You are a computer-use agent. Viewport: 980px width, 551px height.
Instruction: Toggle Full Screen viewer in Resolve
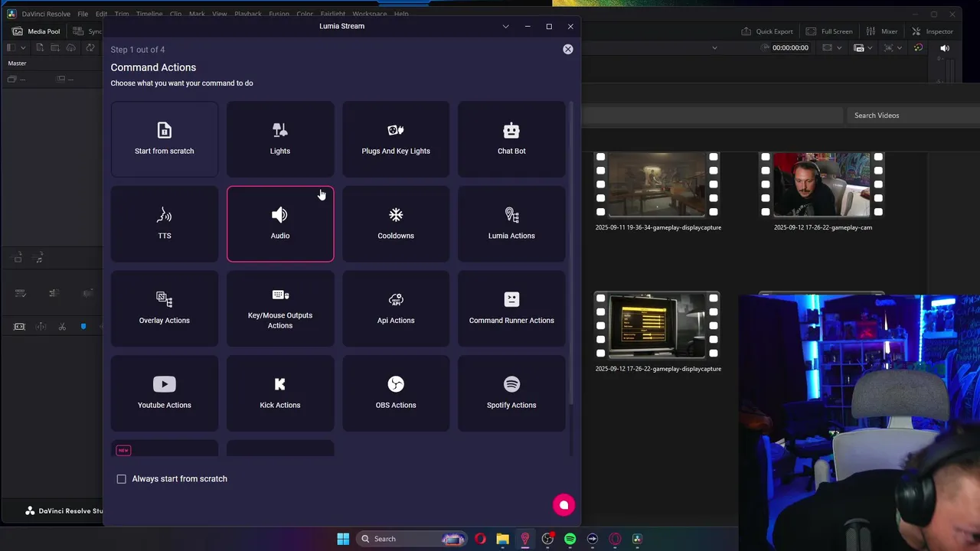point(829,31)
